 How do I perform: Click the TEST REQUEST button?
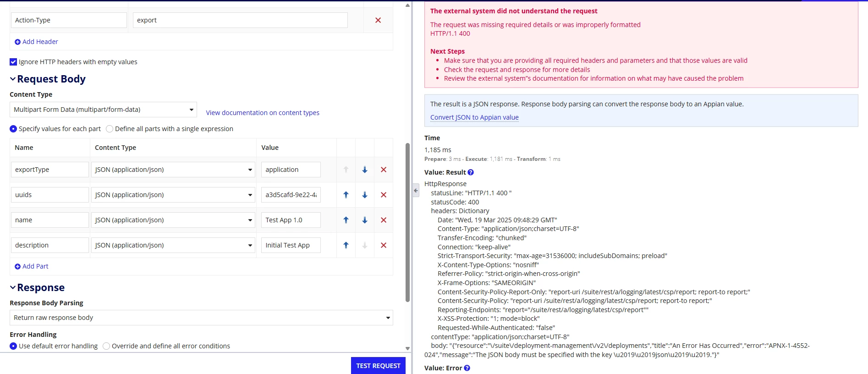(x=378, y=366)
